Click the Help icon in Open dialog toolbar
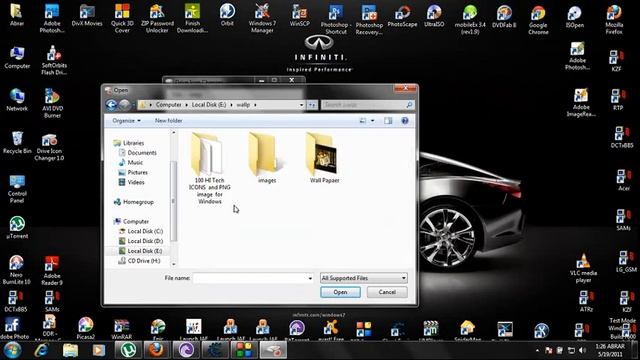The image size is (640, 360). click(x=404, y=121)
